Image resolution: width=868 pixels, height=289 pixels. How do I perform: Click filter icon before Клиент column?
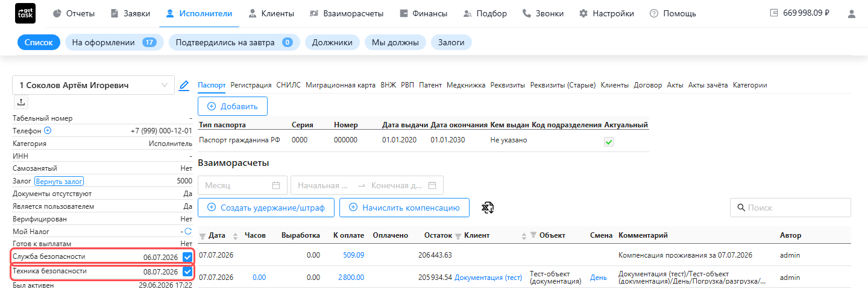point(458,236)
